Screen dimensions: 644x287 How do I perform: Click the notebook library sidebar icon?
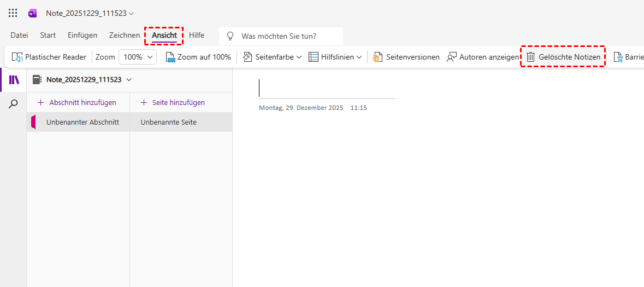pos(14,80)
